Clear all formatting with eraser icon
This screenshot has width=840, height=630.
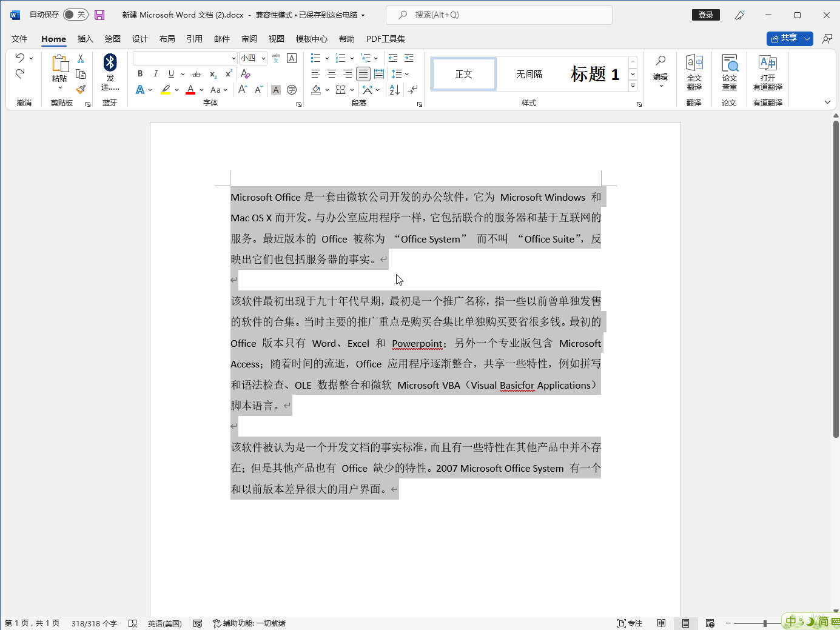coord(246,74)
